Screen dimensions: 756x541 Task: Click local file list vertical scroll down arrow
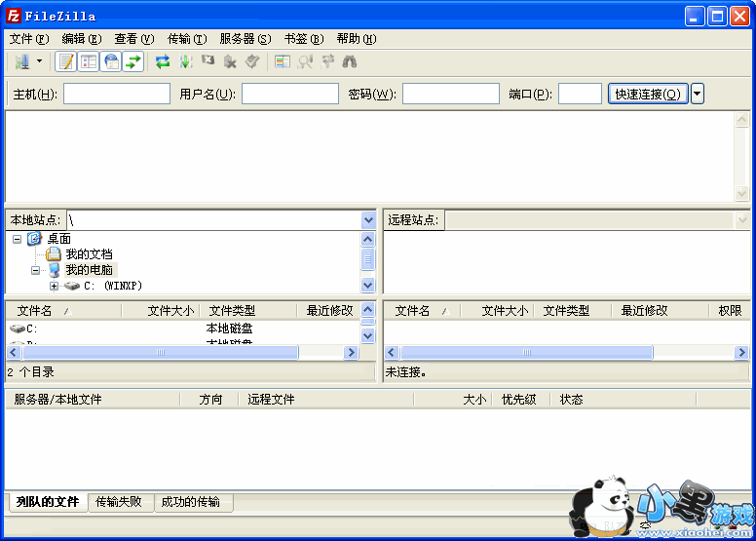(x=368, y=335)
